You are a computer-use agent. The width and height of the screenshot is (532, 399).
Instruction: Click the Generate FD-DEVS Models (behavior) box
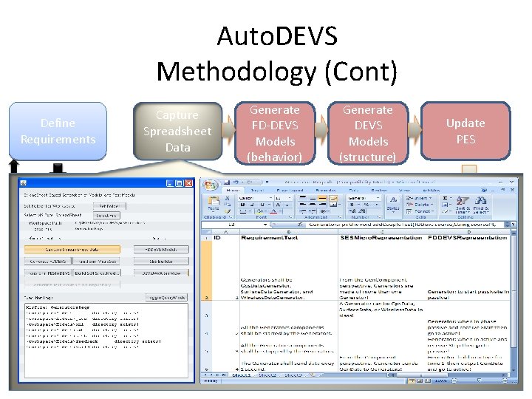275,133
